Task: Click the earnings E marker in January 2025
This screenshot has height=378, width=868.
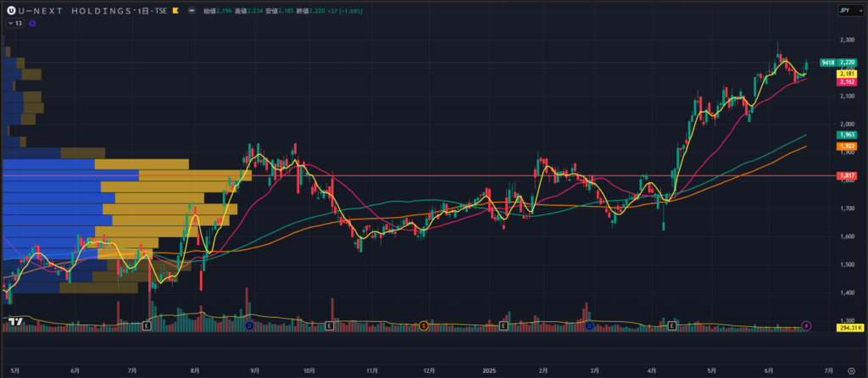Action: [x=504, y=326]
